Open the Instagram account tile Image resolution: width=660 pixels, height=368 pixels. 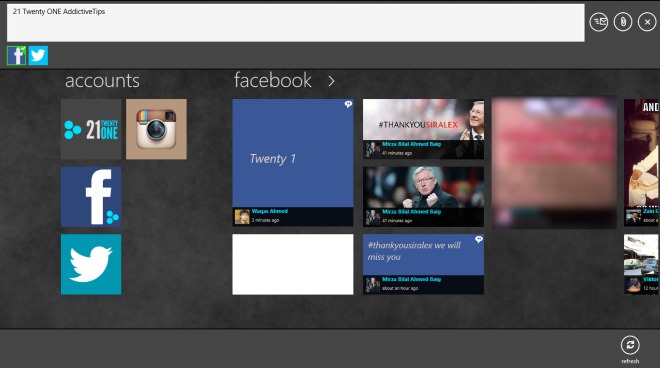(156, 129)
